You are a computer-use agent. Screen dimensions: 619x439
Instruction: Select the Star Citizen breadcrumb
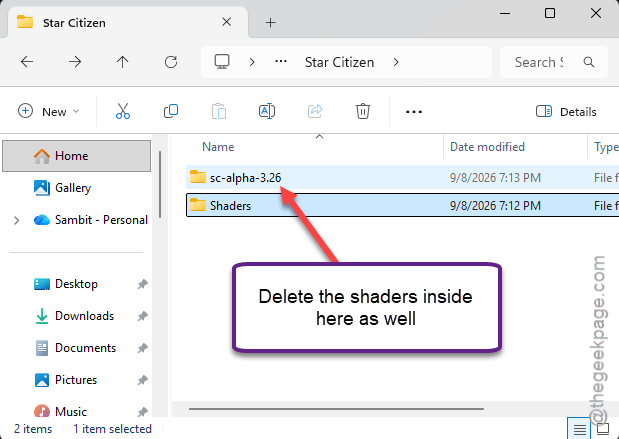coord(339,62)
